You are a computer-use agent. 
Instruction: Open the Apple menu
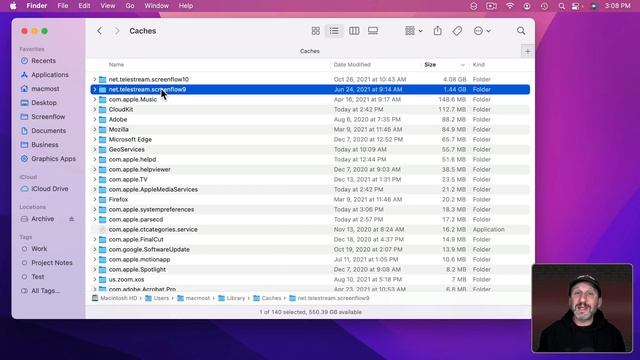(13, 6)
